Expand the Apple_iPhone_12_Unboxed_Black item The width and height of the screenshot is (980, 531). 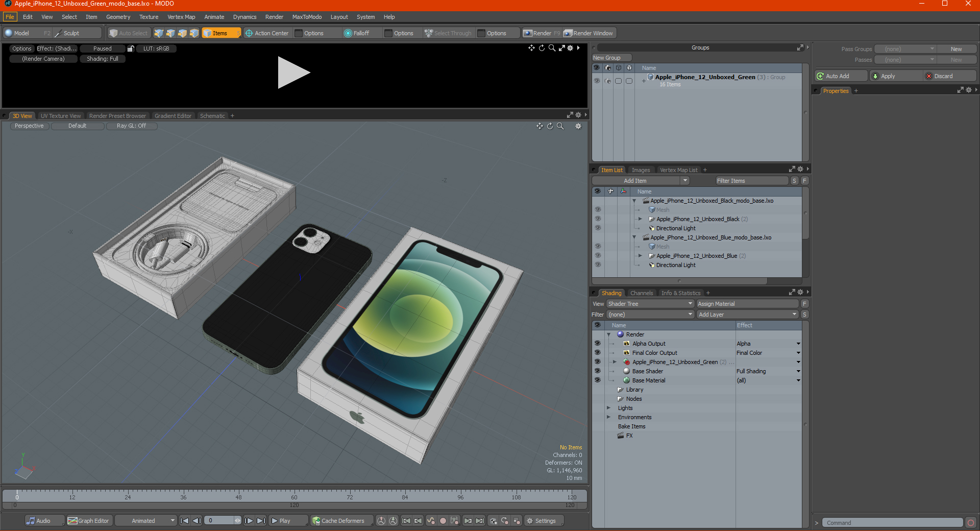(641, 219)
